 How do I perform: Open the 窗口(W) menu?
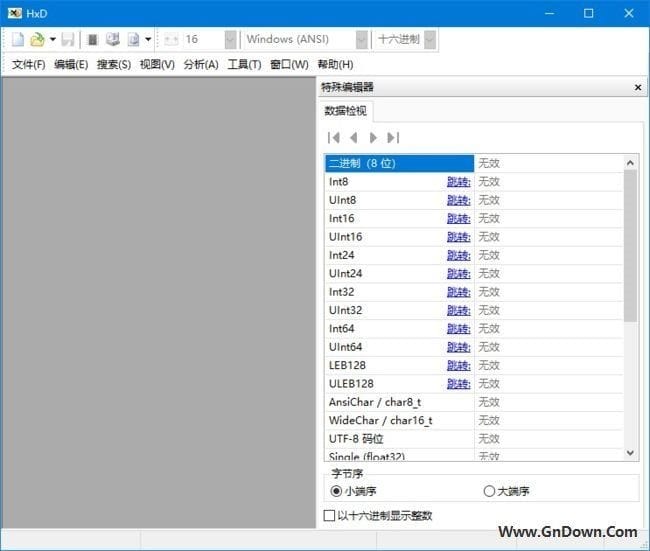(289, 65)
